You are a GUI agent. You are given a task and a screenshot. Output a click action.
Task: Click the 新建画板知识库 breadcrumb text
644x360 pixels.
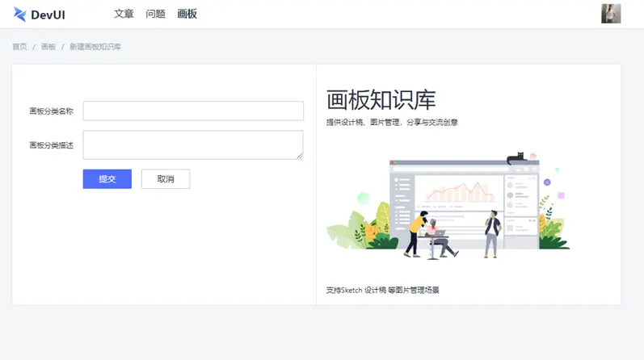[x=95, y=47]
